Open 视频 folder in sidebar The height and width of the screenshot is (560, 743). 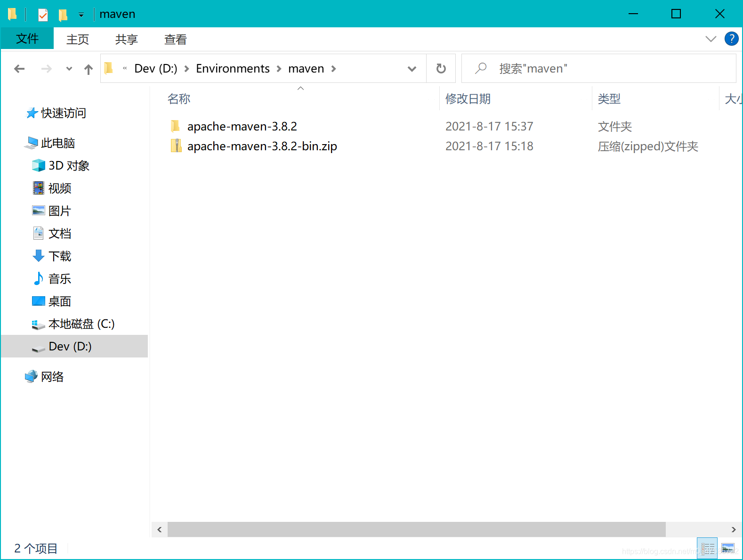pyautogui.click(x=60, y=188)
